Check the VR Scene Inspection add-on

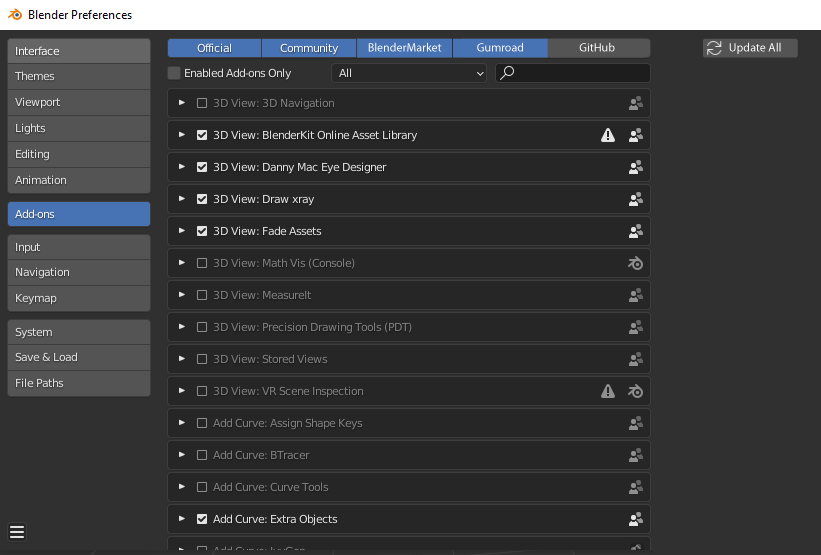click(x=202, y=391)
